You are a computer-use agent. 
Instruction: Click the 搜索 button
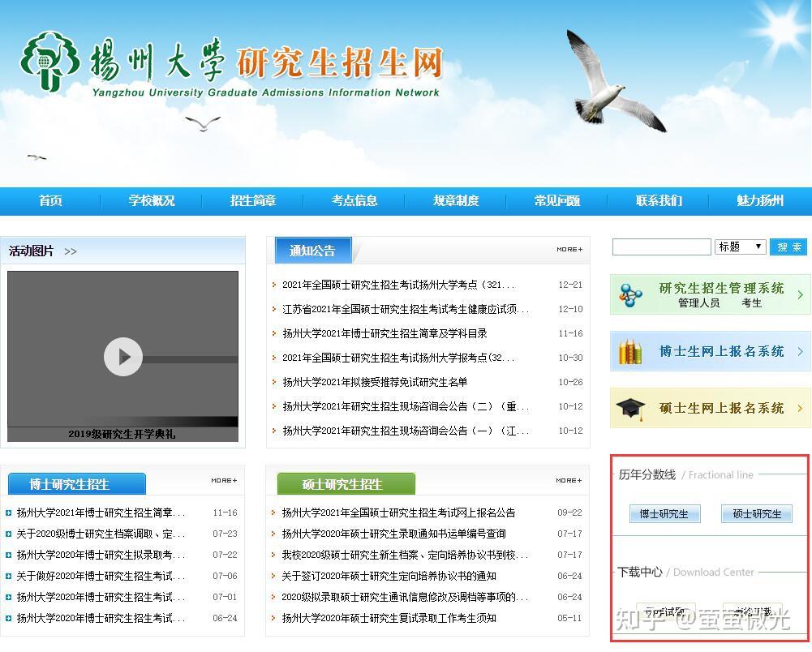(x=788, y=247)
